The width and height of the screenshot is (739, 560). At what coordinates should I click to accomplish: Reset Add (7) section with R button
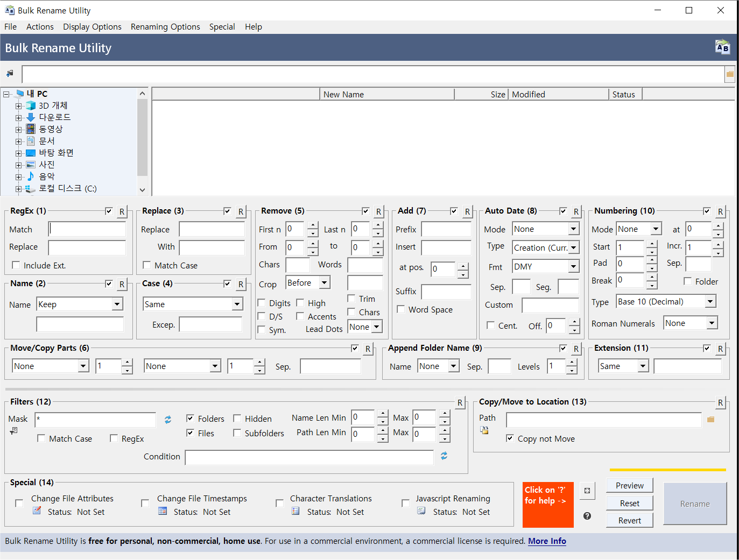tap(467, 211)
